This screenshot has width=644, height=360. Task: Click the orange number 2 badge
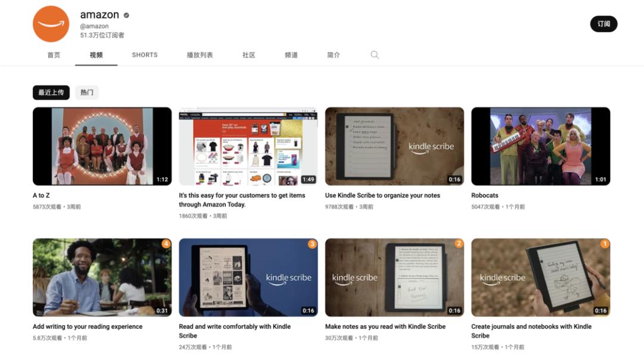[459, 244]
